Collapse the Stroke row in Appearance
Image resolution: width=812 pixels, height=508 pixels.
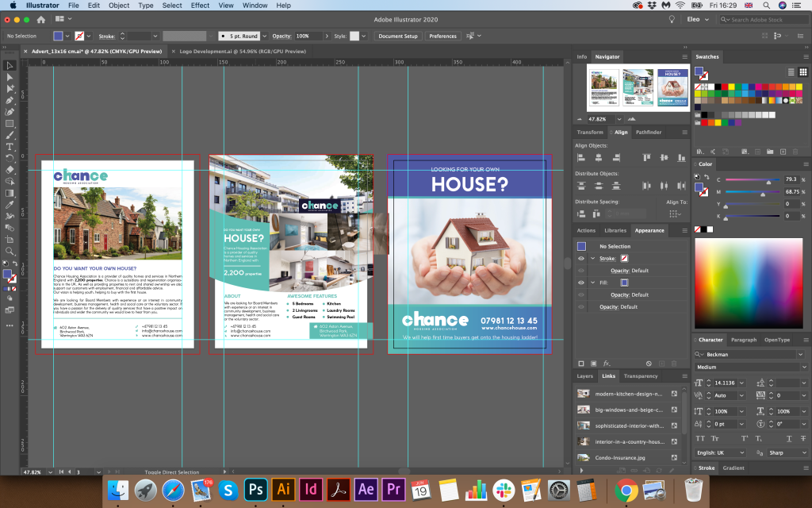pos(592,259)
